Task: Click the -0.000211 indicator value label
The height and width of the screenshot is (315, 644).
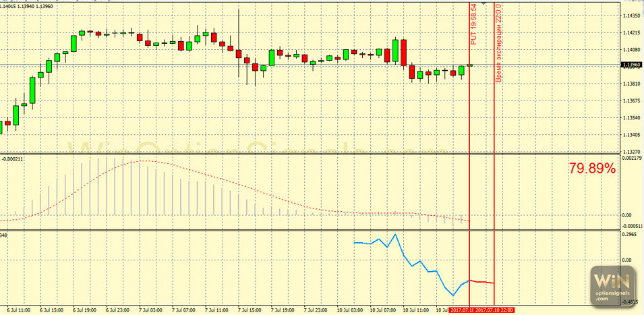Action: coord(12,159)
